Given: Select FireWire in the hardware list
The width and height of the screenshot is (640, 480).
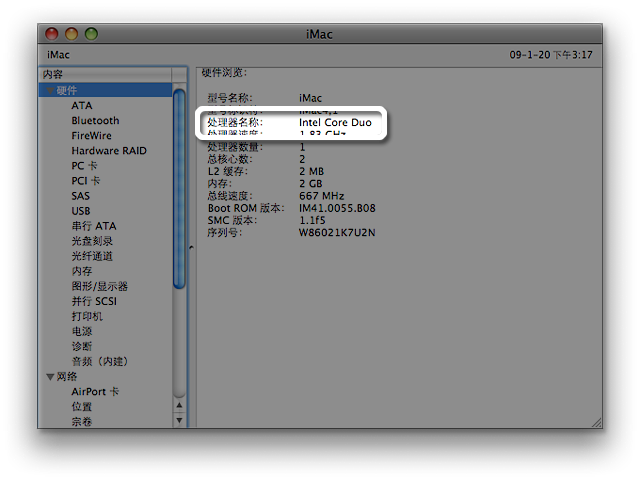Looking at the screenshot, I should pyautogui.click(x=91, y=136).
